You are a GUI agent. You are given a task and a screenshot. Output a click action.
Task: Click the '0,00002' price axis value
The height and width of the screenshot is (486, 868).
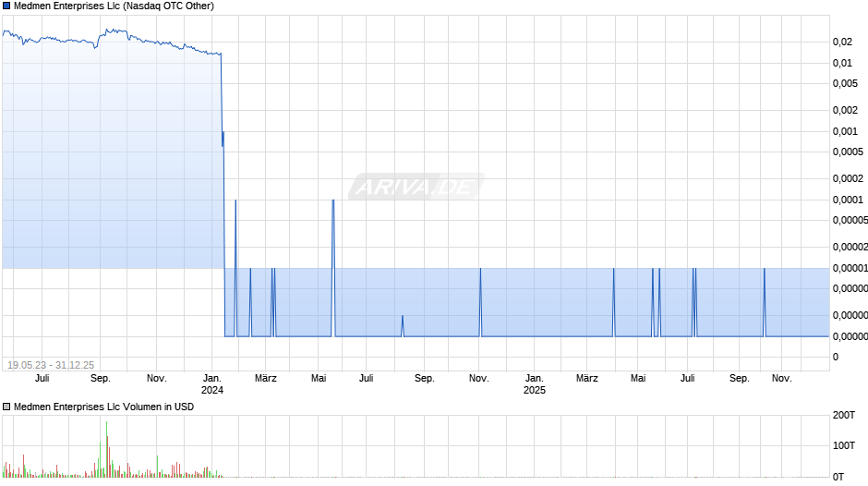pyautogui.click(x=850, y=247)
